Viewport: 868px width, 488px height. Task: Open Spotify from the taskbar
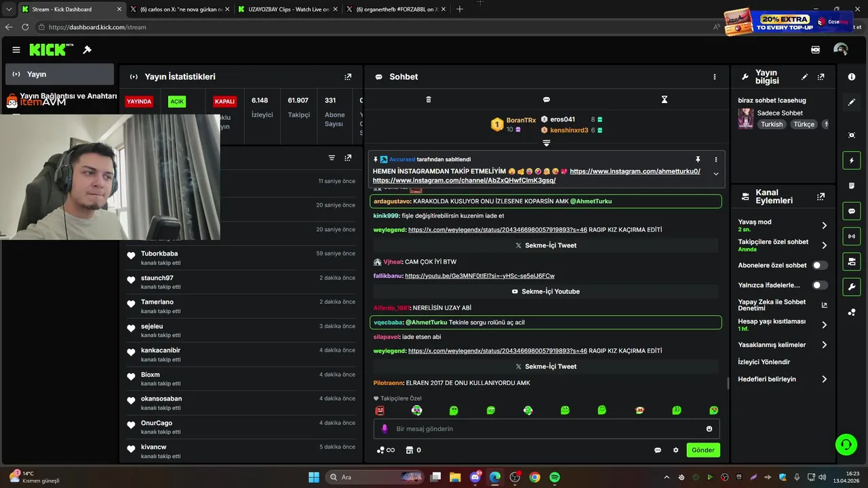[555, 477]
